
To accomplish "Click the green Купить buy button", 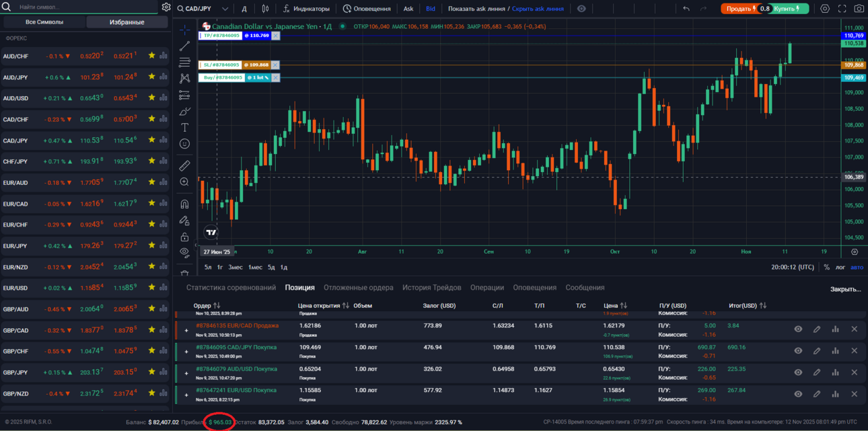I will [789, 9].
